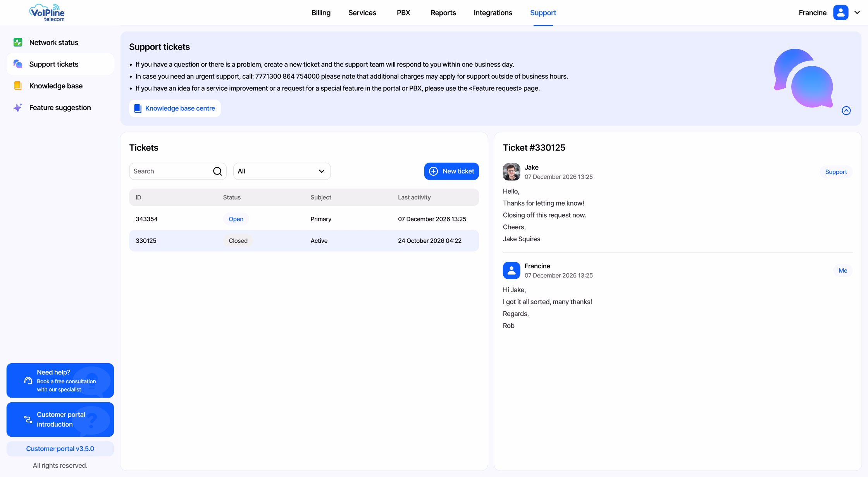Viewport: 868px width, 477px height.
Task: Click the Francine username in header
Action: coord(813,13)
